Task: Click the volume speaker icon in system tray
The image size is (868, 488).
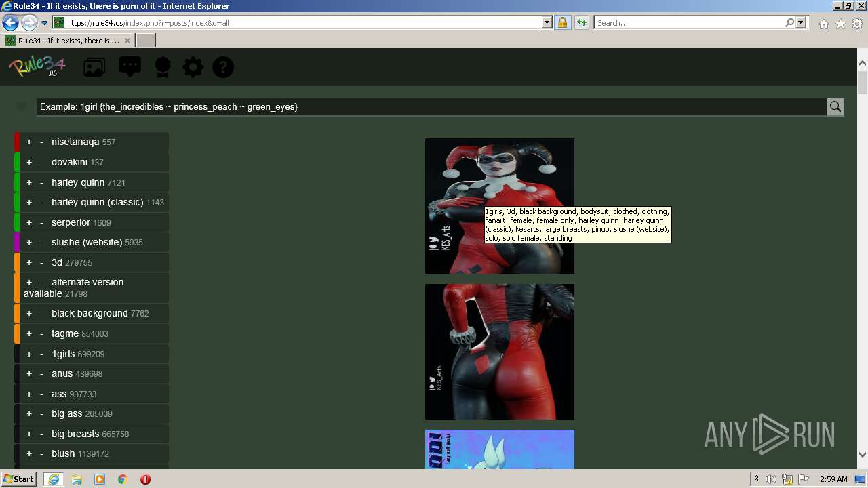Action: pyautogui.click(x=771, y=479)
